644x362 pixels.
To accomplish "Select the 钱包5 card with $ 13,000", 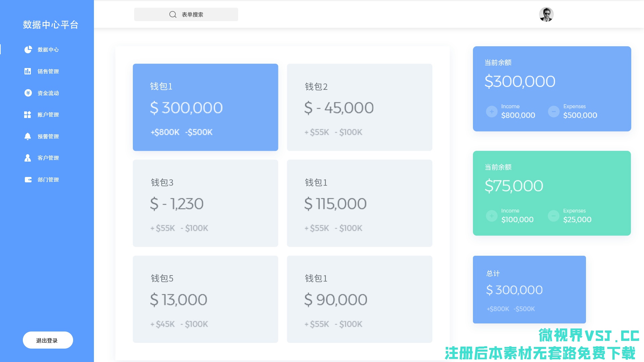I will coord(205,299).
